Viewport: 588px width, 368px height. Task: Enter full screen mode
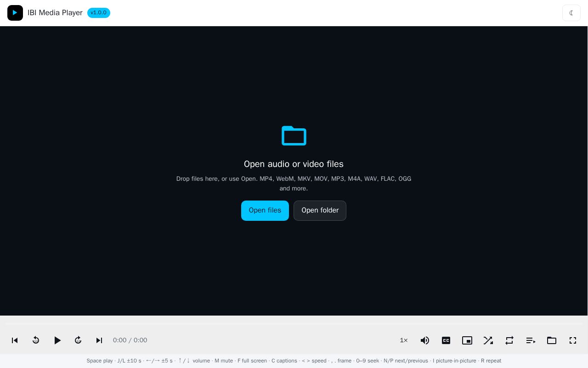pos(573,340)
